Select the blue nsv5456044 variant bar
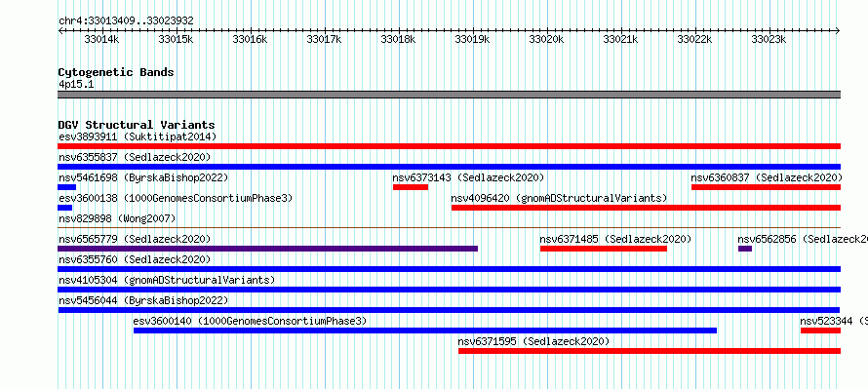868x389 pixels. tap(449, 310)
